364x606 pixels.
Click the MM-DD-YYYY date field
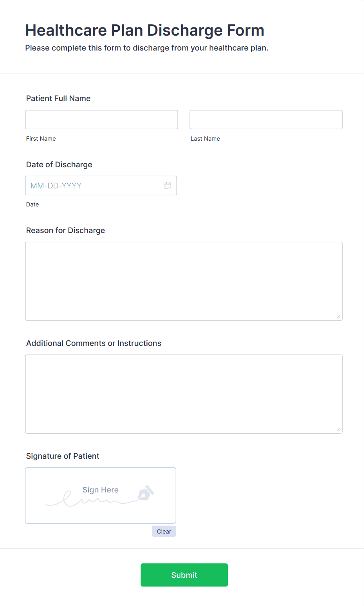click(x=94, y=185)
